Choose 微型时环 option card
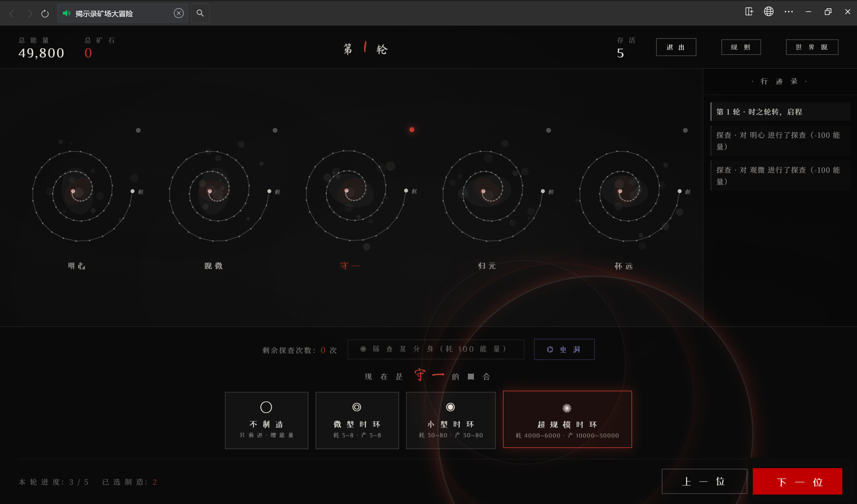Screen dimensions: 857x504 pyautogui.click(x=357, y=420)
